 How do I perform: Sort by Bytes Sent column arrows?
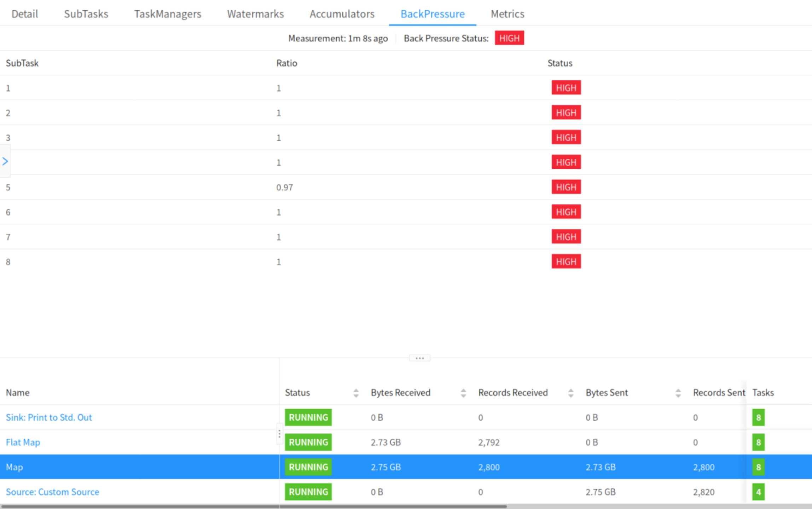click(678, 393)
